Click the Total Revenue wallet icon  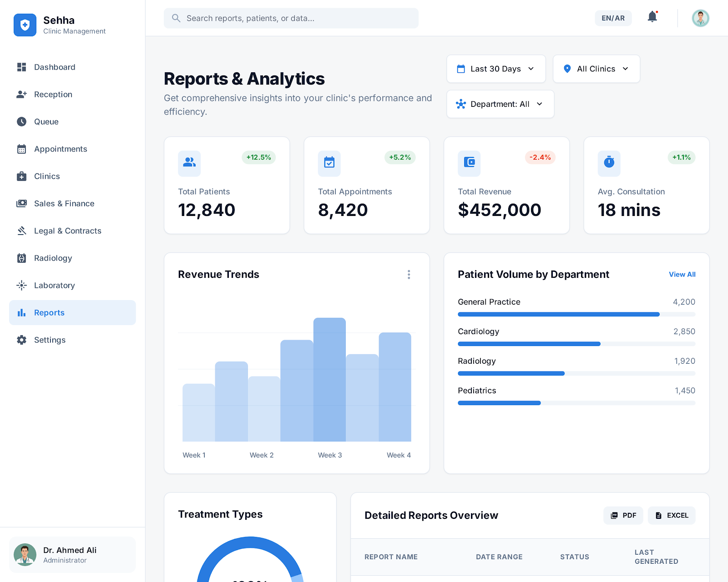469,162
